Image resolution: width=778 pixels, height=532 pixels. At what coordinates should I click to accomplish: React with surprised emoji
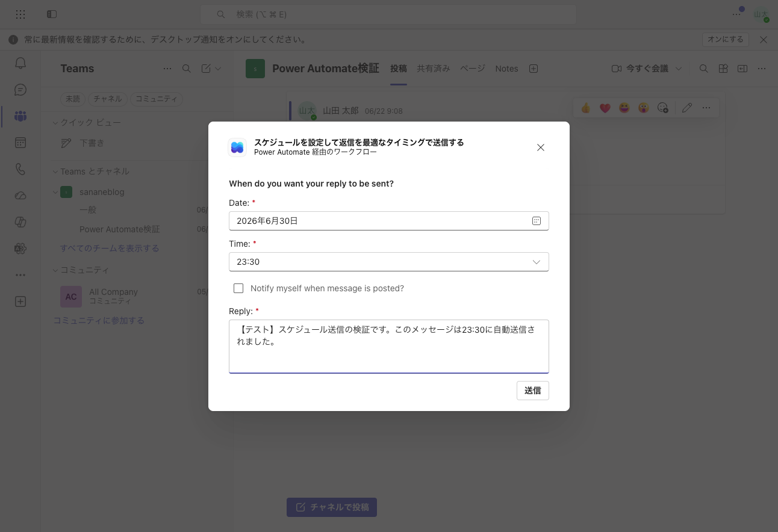coord(644,108)
